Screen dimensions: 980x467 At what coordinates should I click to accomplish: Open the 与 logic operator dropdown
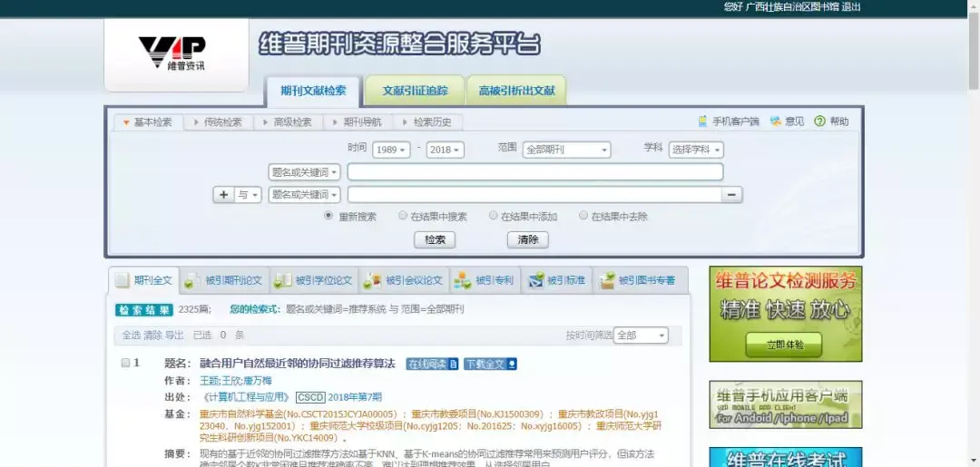pyautogui.click(x=248, y=195)
